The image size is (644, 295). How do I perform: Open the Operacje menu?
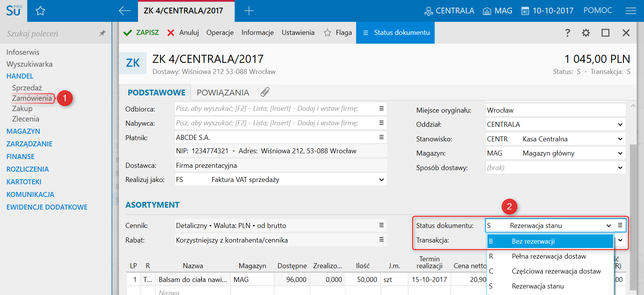click(220, 33)
